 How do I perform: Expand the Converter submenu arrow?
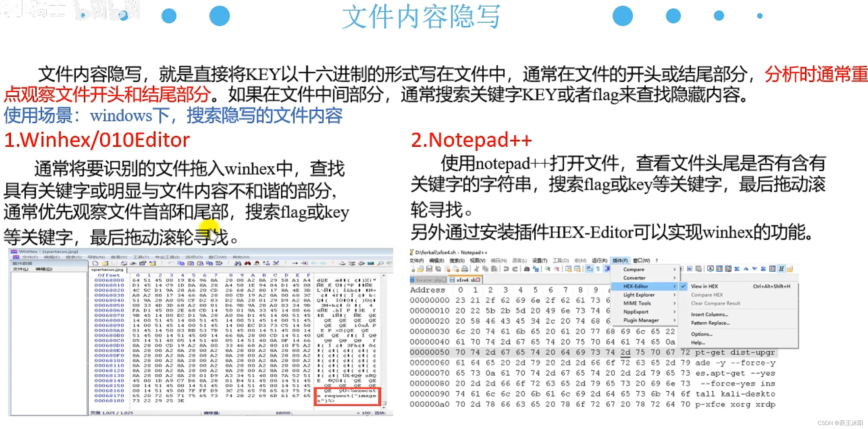[x=675, y=278]
